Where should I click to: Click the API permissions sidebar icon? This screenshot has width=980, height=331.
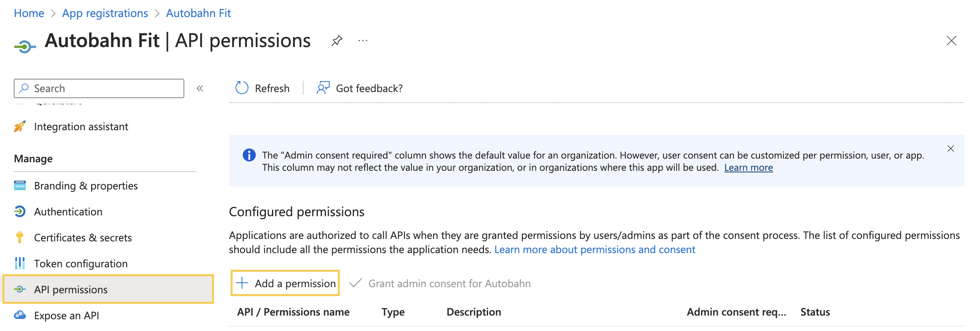[x=19, y=289]
